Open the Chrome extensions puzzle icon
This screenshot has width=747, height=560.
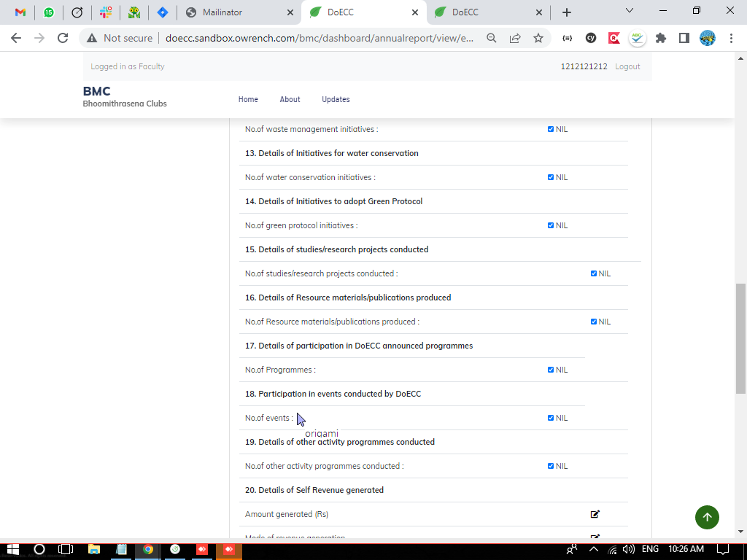[661, 38]
